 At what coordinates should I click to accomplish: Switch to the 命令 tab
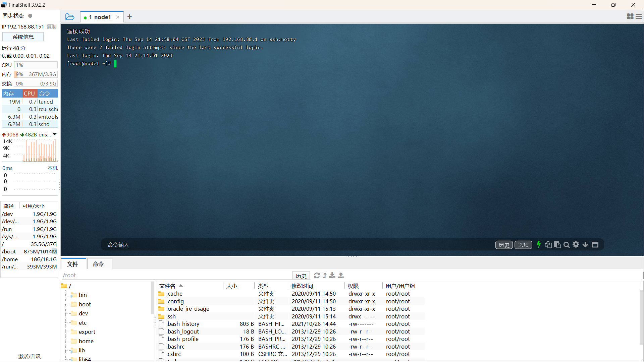click(x=98, y=264)
